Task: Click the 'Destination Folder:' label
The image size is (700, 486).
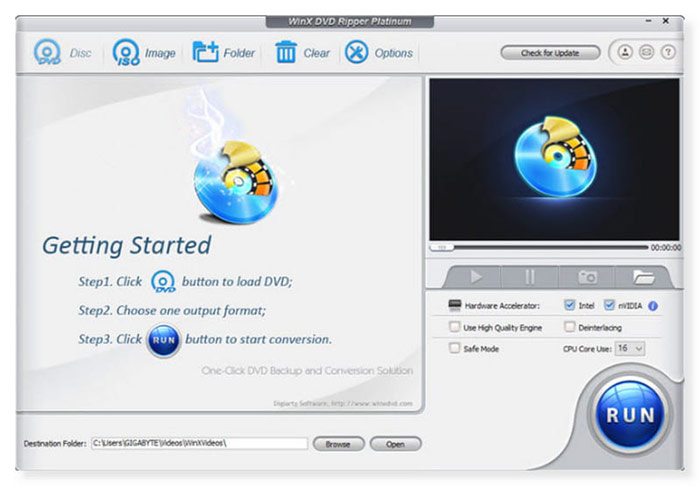Action: pyautogui.click(x=55, y=444)
